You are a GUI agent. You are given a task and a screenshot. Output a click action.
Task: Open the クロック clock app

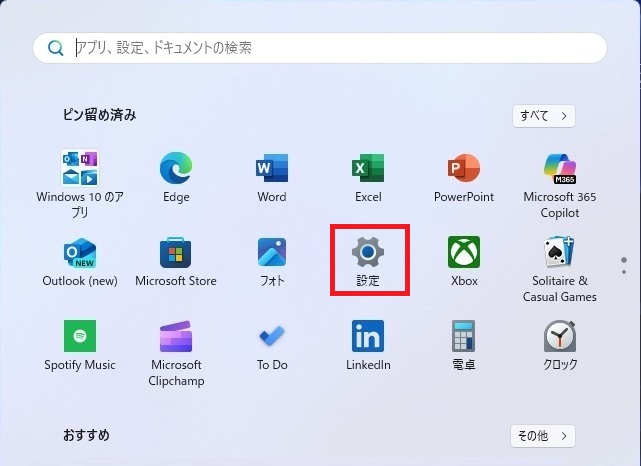click(x=560, y=336)
